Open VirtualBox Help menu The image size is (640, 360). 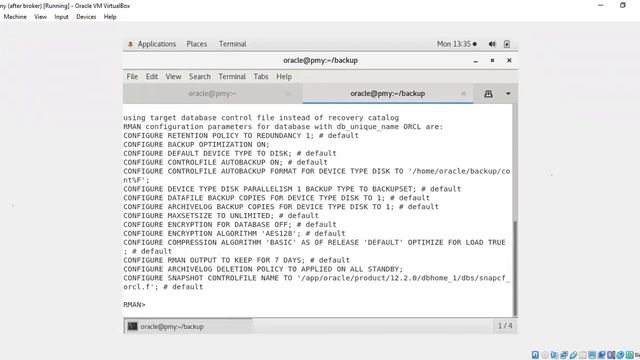click(x=110, y=17)
